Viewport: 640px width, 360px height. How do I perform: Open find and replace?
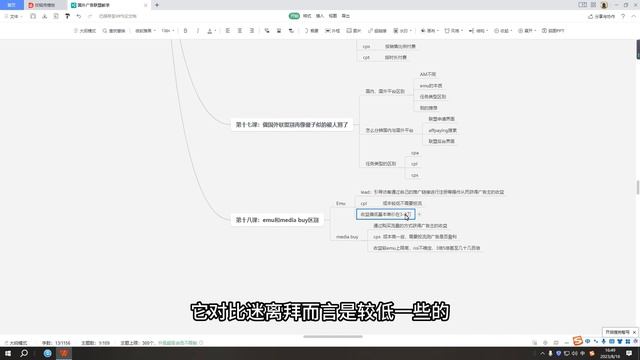pos(114,31)
